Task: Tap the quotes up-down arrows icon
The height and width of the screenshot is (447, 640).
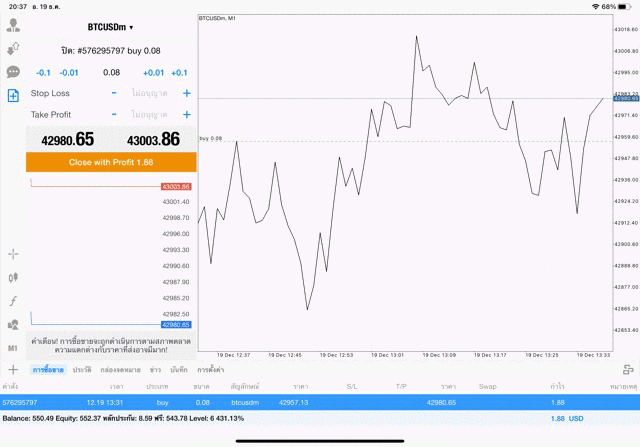Action: [13, 48]
